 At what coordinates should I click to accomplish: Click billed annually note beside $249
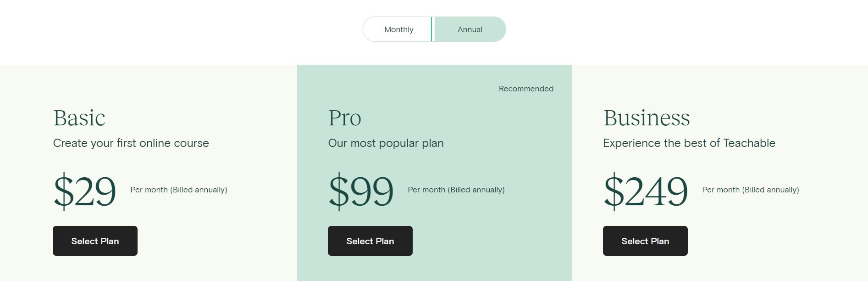click(x=751, y=190)
